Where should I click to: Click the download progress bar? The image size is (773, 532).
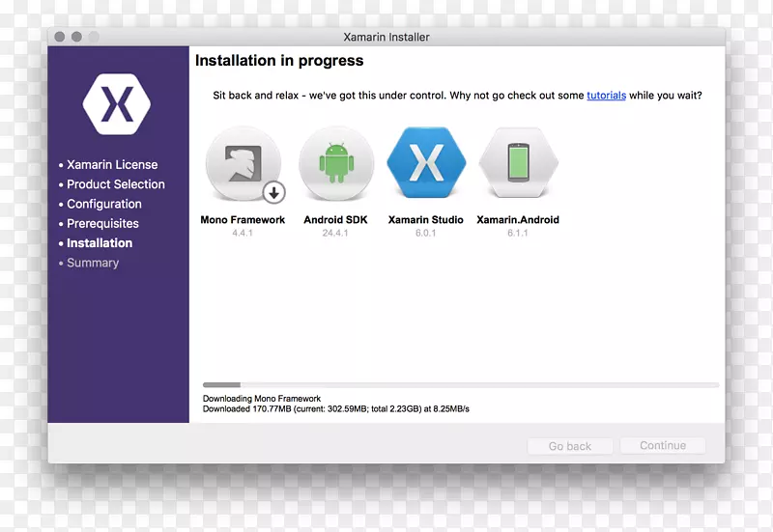(x=461, y=384)
